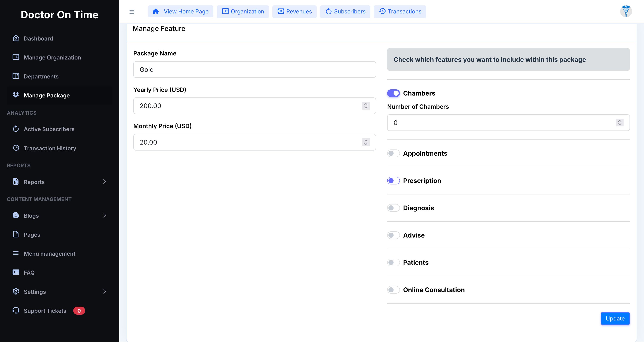Open the FAQ sidebar item

coord(59,273)
